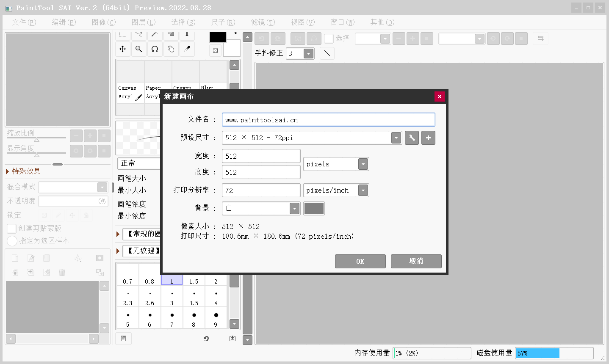
Task: Select brush size 0.7 in size grid
Action: (x=128, y=274)
